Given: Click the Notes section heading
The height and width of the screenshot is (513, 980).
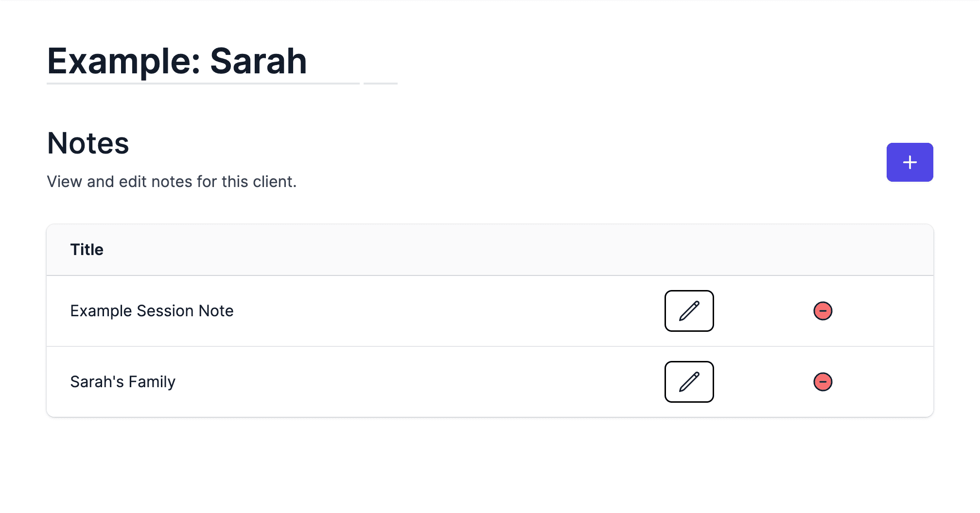Looking at the screenshot, I should tap(88, 143).
